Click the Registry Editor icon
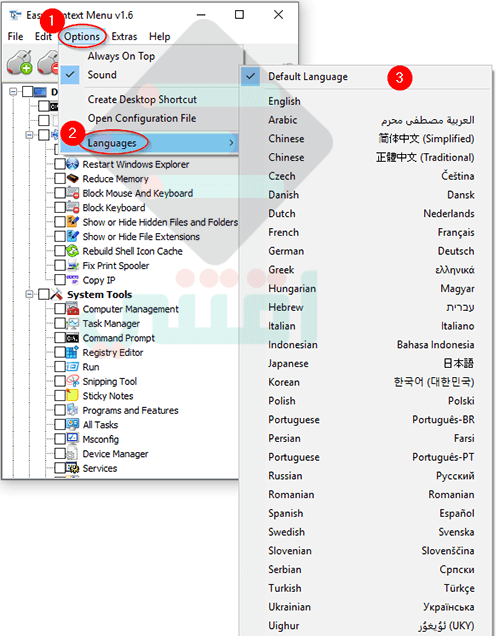 [x=73, y=352]
